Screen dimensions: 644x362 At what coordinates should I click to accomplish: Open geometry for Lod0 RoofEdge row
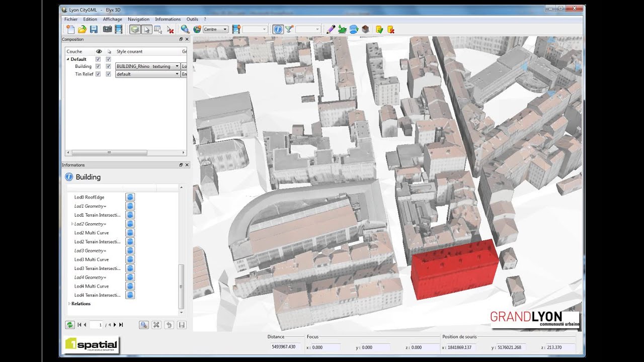pos(130,197)
